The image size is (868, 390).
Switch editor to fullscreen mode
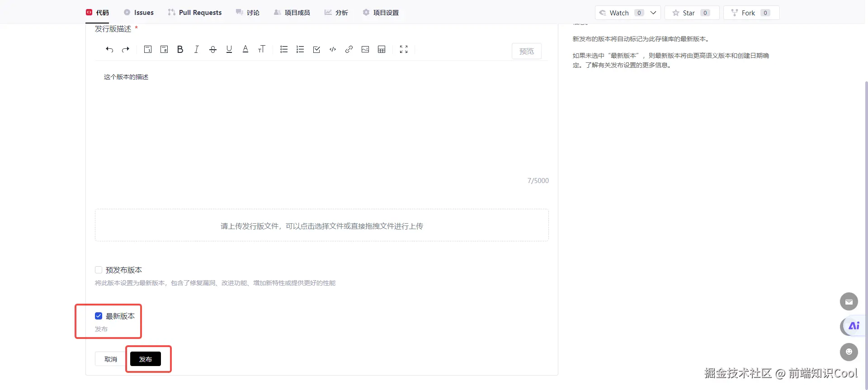[404, 50]
